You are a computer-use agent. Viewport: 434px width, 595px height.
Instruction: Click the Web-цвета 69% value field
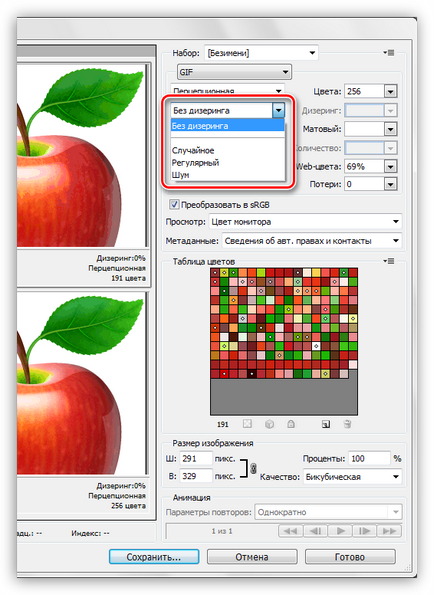tap(364, 166)
